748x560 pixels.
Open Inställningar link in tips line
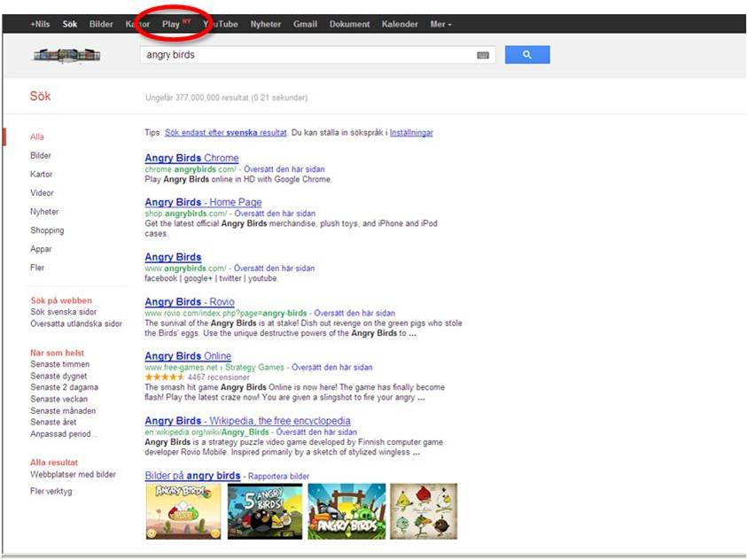click(x=411, y=133)
